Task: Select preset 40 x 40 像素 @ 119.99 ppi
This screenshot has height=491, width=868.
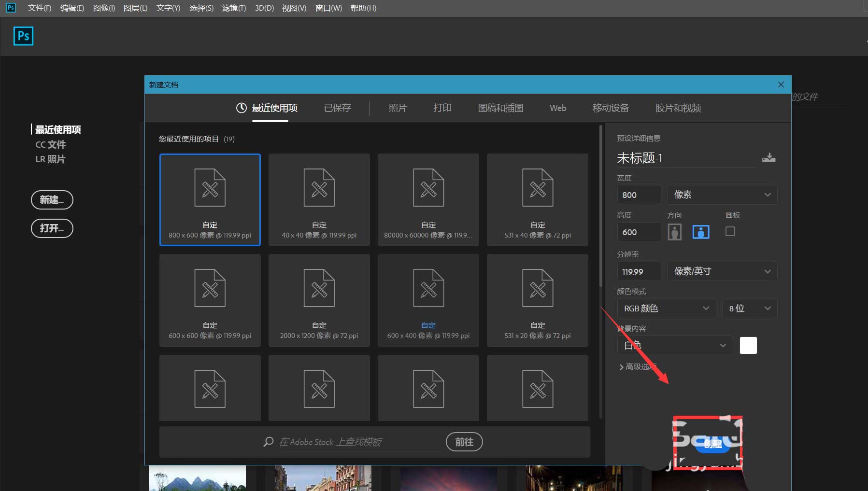Action: point(319,200)
